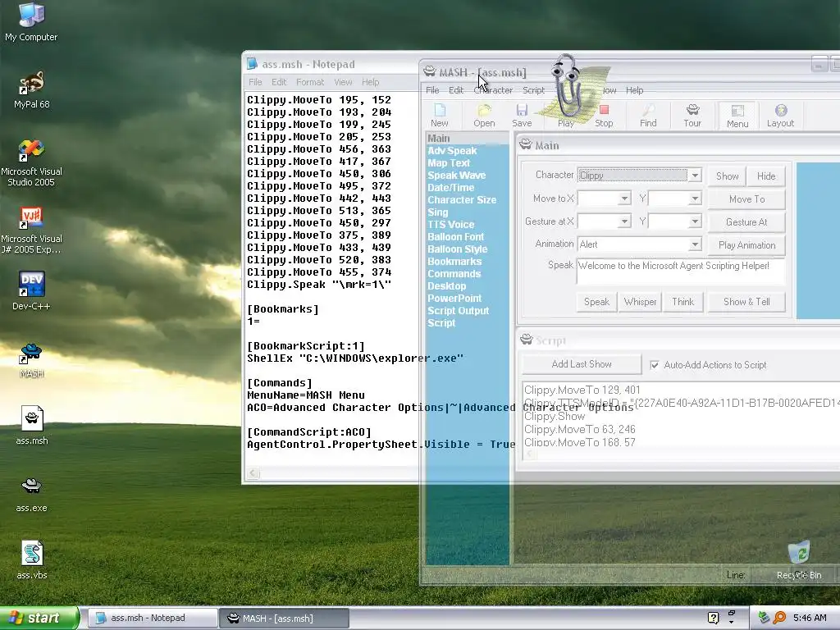Image resolution: width=840 pixels, height=630 pixels.
Task: Click Notepad horizontal scrollbar left arrow
Action: pos(253,473)
